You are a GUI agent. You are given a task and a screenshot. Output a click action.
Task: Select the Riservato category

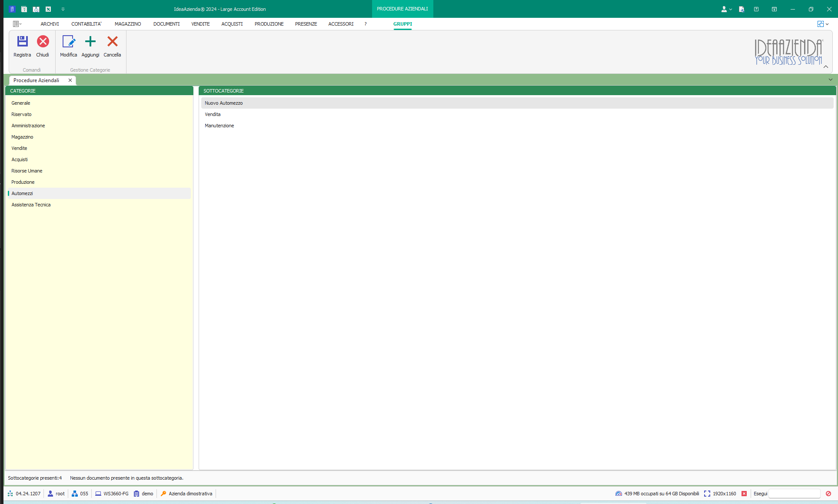(x=99, y=114)
